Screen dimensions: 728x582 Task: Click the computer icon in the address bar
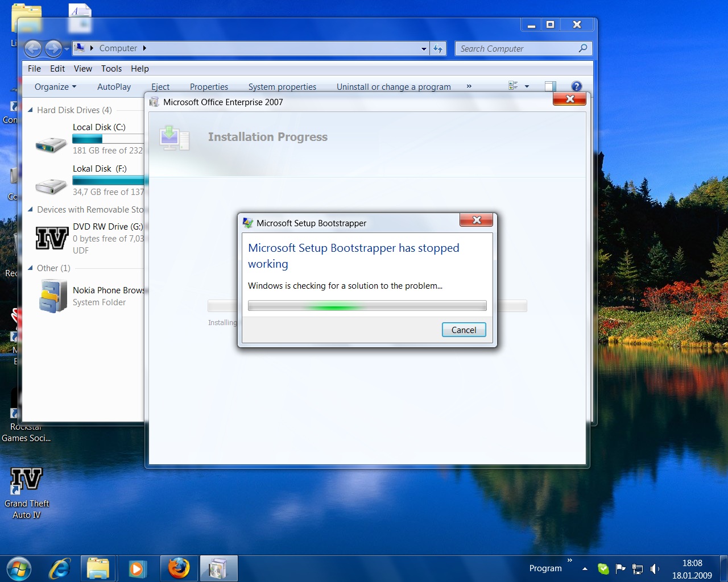(80, 48)
